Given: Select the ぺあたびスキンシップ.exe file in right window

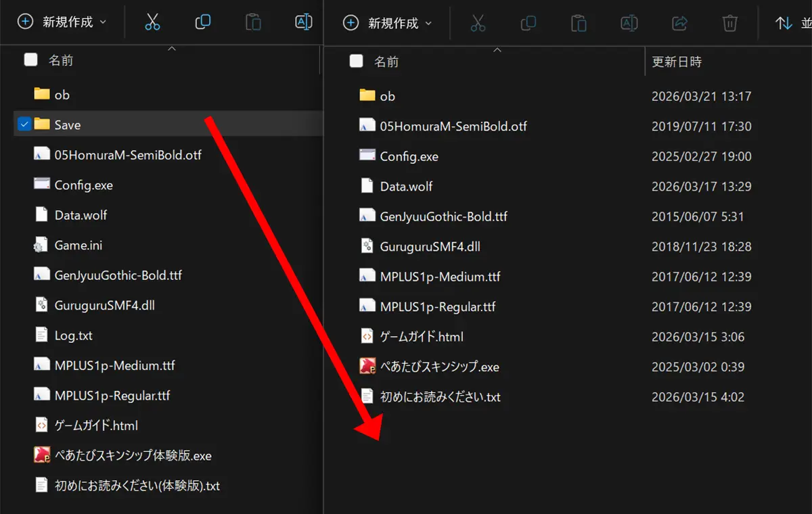Looking at the screenshot, I should tap(439, 367).
